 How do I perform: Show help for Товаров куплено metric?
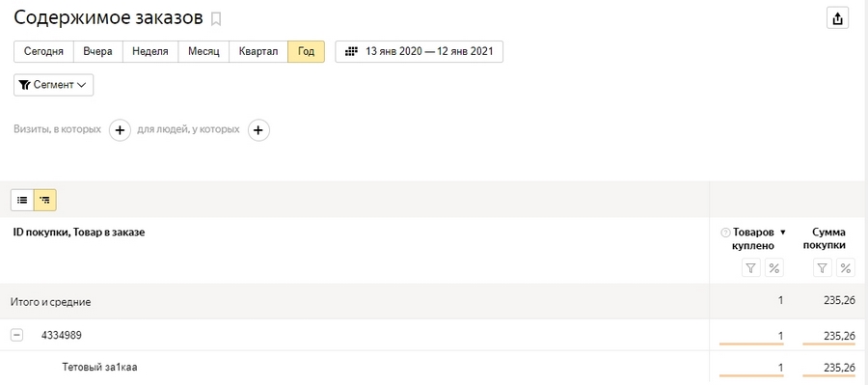click(x=725, y=233)
